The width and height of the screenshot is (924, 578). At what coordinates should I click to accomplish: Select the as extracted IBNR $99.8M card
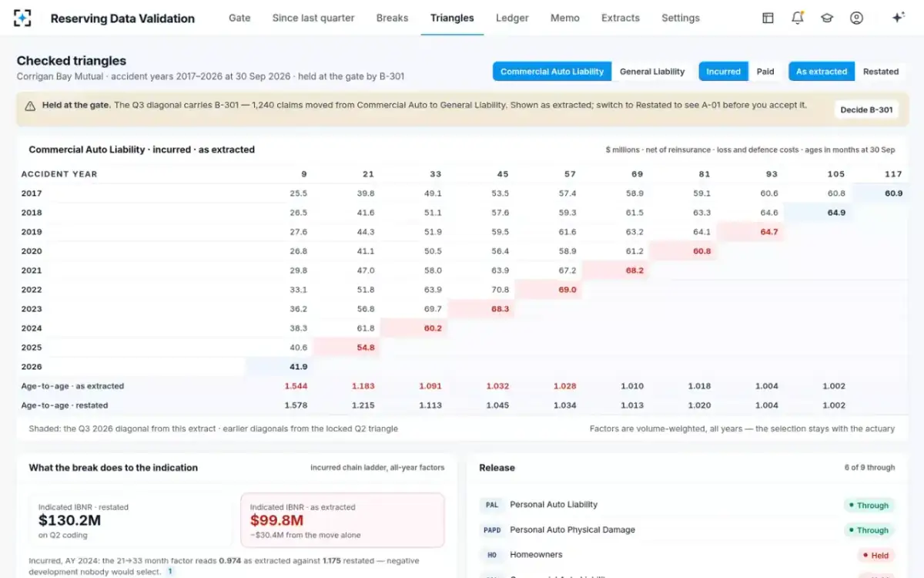(x=343, y=520)
